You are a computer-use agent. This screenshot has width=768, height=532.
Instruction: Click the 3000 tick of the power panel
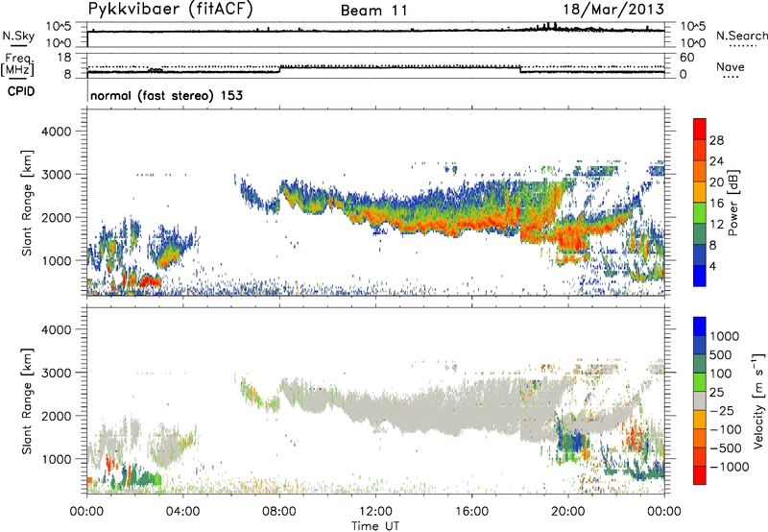tap(56, 175)
